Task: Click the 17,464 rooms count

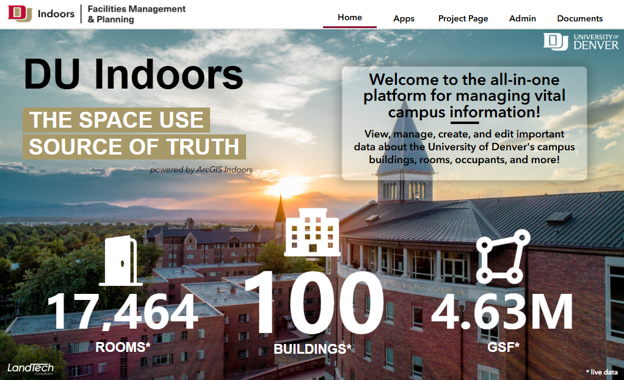Action: point(123,312)
